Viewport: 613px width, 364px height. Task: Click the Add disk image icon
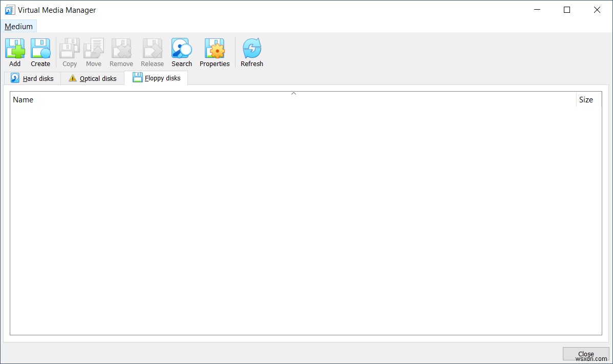click(x=15, y=48)
